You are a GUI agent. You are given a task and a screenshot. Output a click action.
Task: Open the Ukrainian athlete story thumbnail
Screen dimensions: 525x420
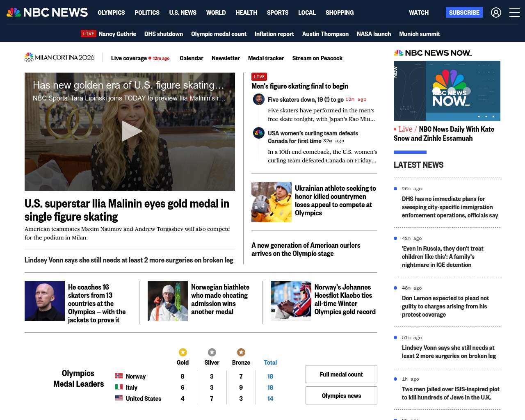coord(272,202)
